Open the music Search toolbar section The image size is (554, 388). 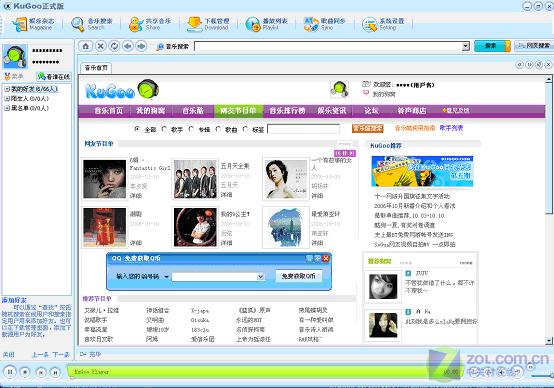(x=92, y=24)
